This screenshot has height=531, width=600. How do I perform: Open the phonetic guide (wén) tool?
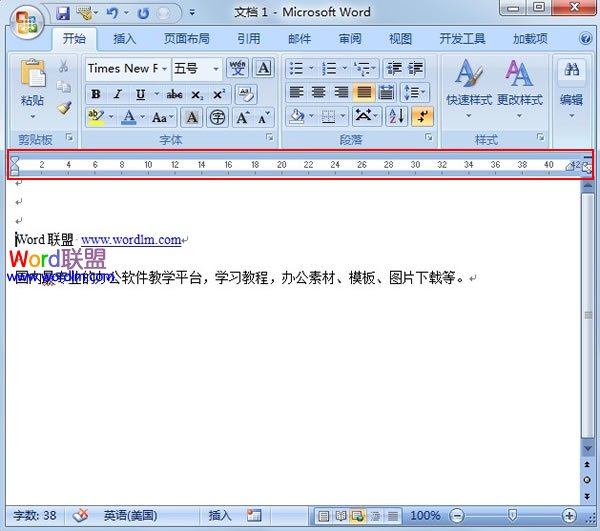[x=238, y=68]
